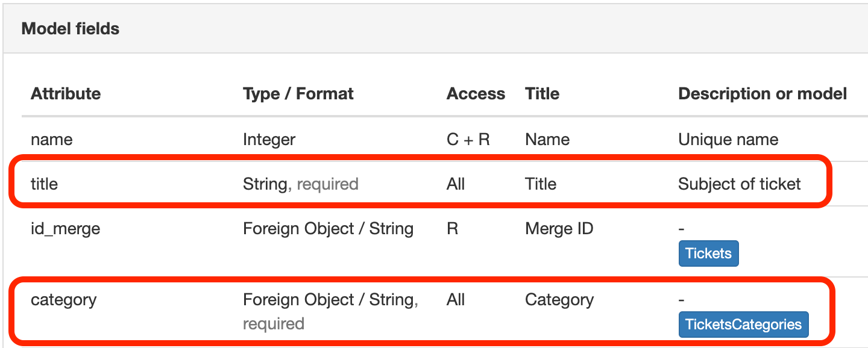Select the Attribute column header
The height and width of the screenshot is (348, 868).
click(66, 94)
